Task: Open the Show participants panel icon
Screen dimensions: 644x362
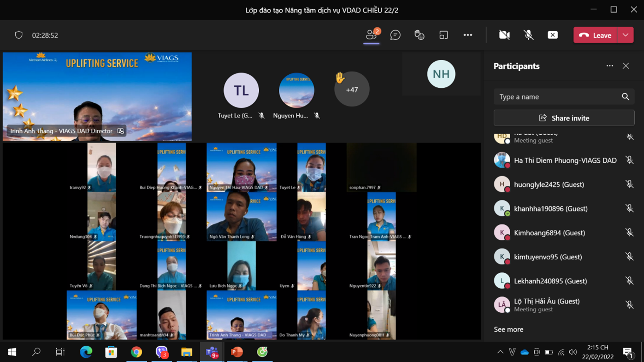Action: [x=371, y=35]
